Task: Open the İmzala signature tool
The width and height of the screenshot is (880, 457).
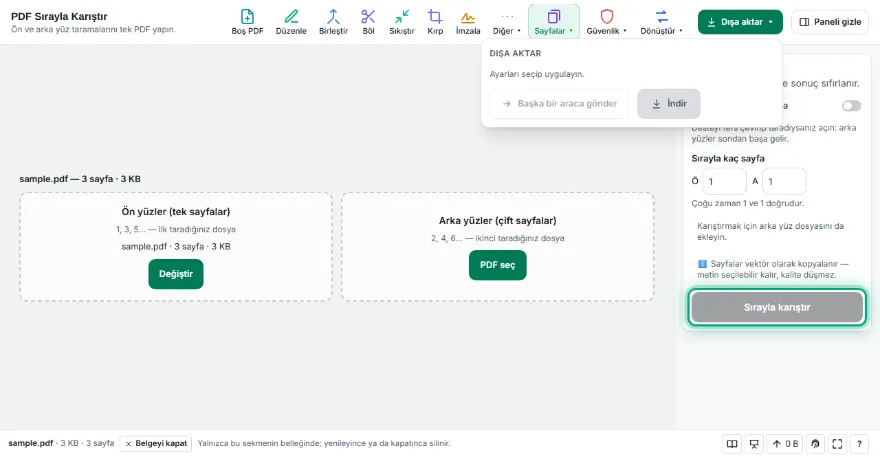Action: tap(468, 22)
